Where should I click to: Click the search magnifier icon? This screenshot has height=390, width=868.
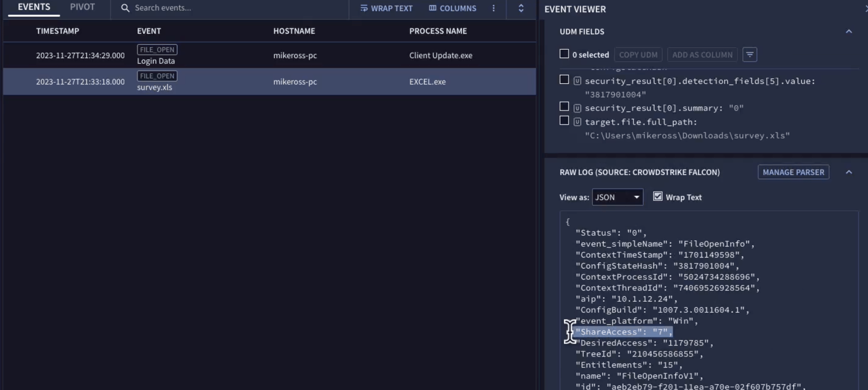tap(125, 8)
